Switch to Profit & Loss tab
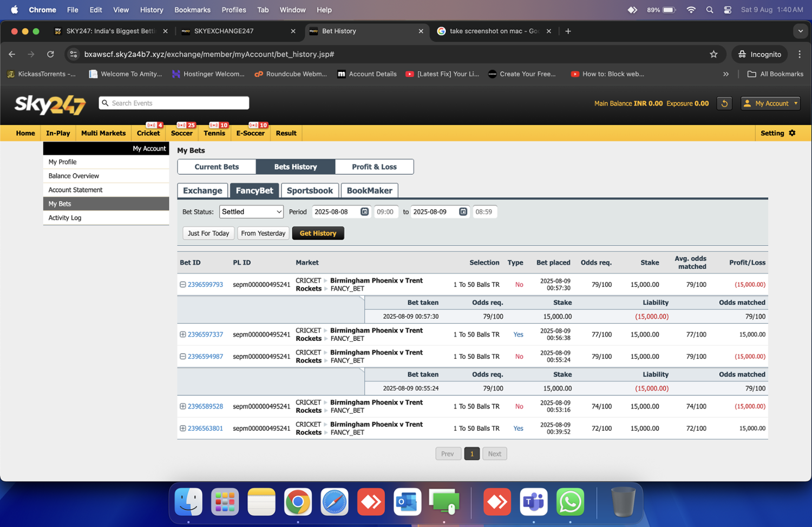Image resolution: width=812 pixels, height=527 pixels. coord(374,167)
